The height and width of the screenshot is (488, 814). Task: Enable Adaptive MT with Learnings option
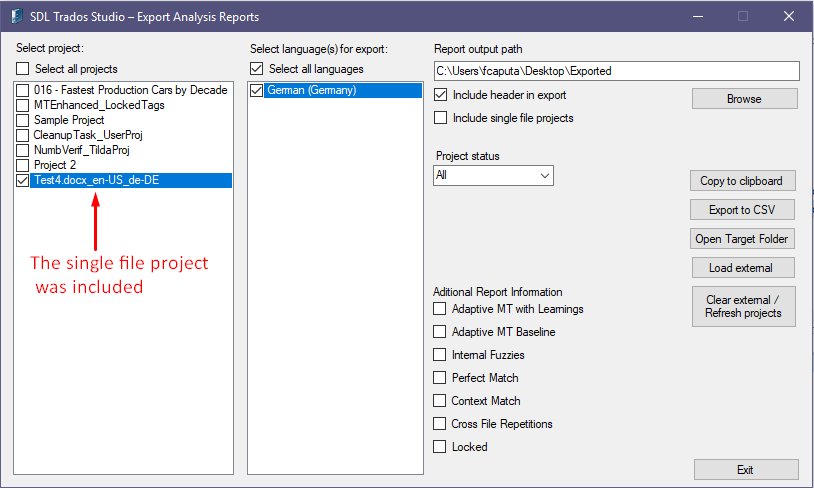pos(439,309)
